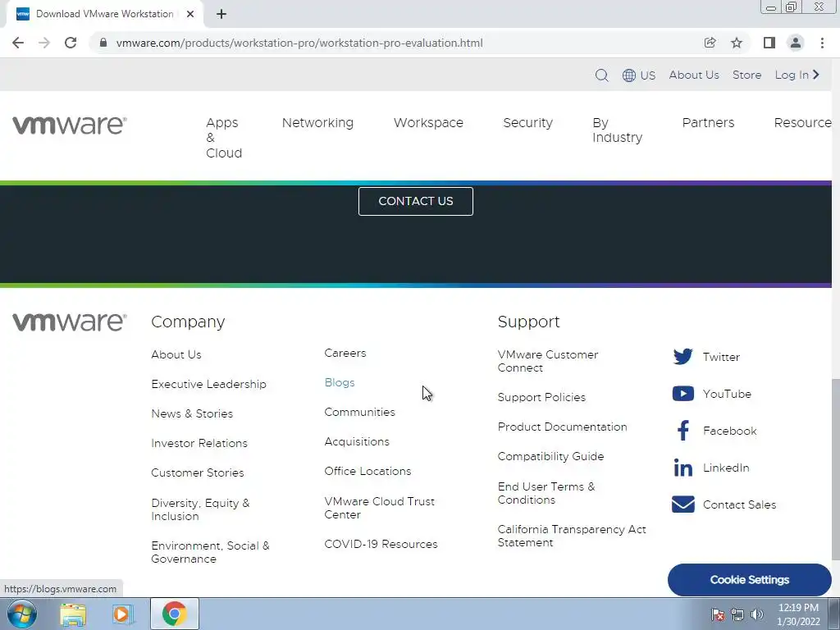The width and height of the screenshot is (840, 630).
Task: Open the browser side panel icon
Action: 769,43
